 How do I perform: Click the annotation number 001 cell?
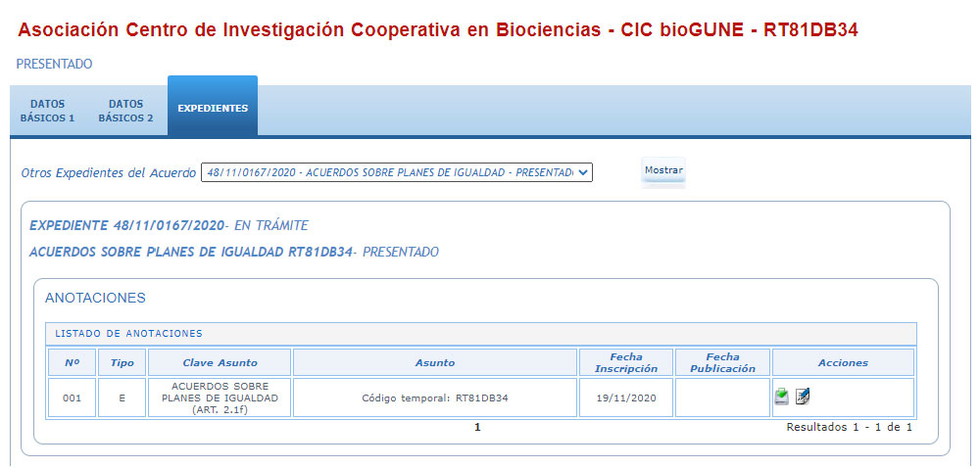tap(72, 398)
